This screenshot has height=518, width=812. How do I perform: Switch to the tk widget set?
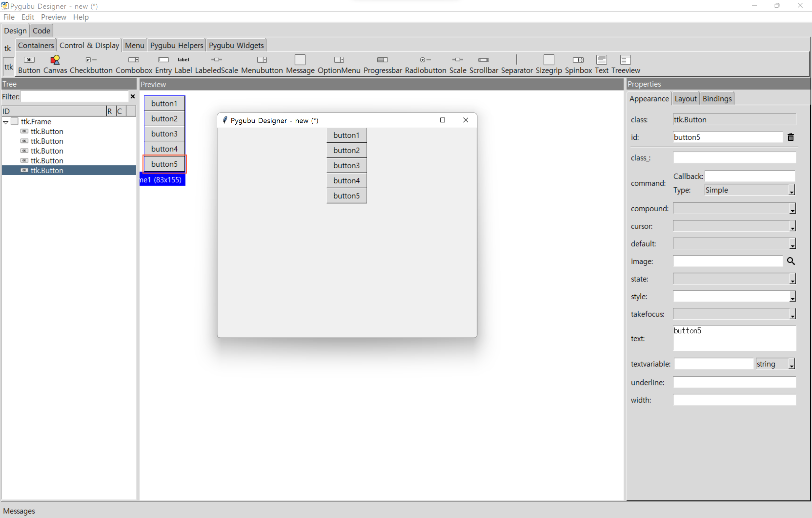click(x=7, y=48)
